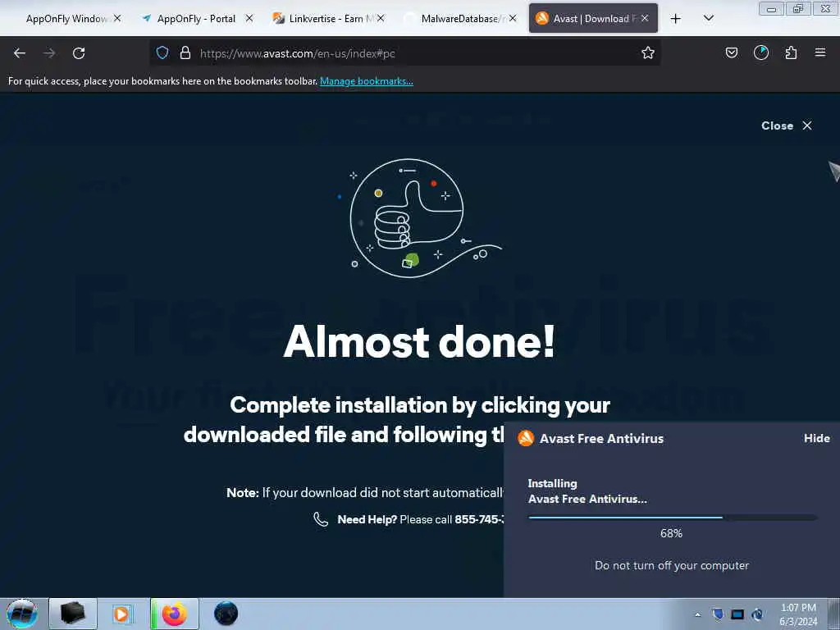Close the AppOnFly Windows tab
Viewport: 840px width, 630px height.
pos(117,18)
